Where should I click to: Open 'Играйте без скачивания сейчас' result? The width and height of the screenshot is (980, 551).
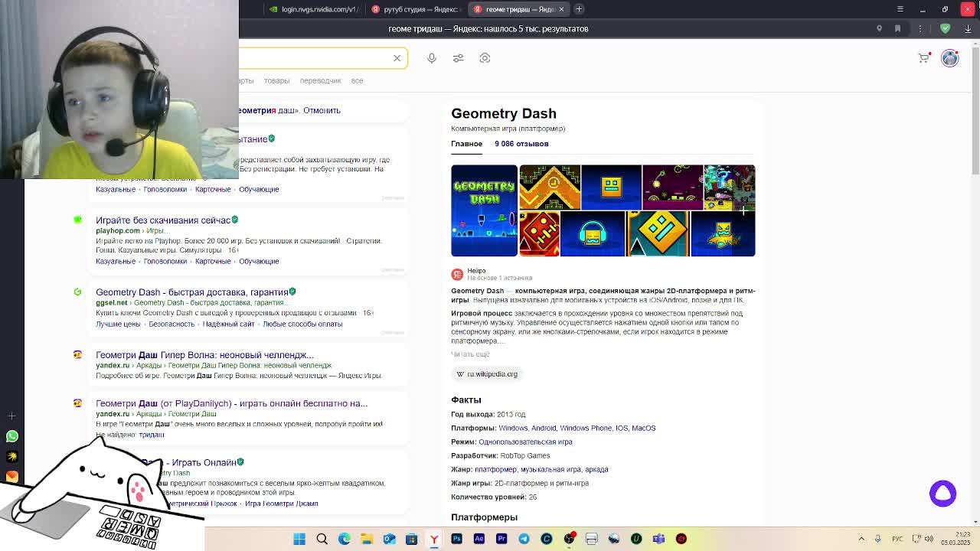coord(163,220)
